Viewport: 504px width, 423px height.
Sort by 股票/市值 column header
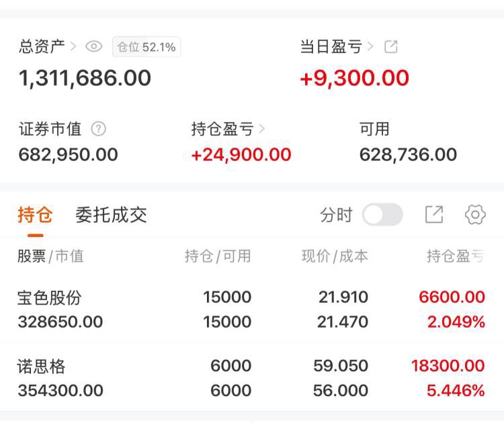(x=50, y=256)
